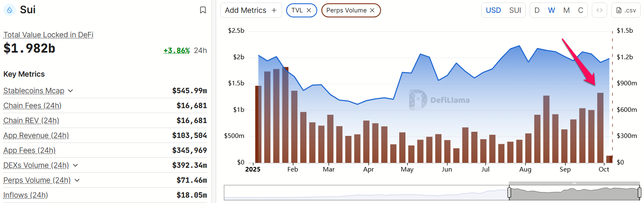Select the monthly (M) interval
The image size is (644, 203).
coord(566,10)
